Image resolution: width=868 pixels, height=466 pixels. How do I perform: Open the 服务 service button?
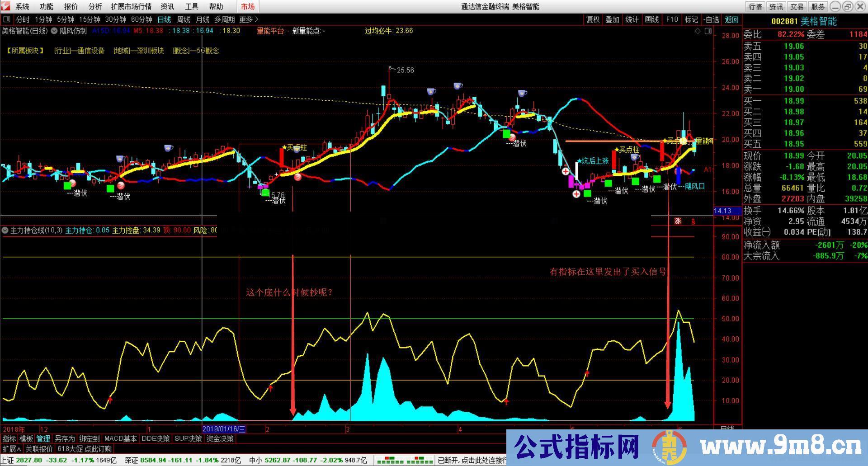818,6
